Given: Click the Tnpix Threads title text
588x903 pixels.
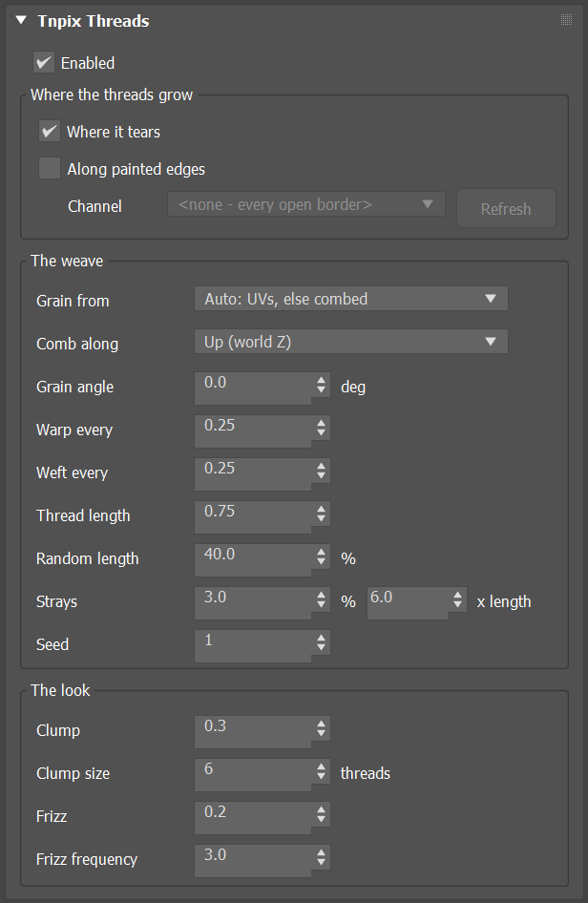Looking at the screenshot, I should [94, 21].
